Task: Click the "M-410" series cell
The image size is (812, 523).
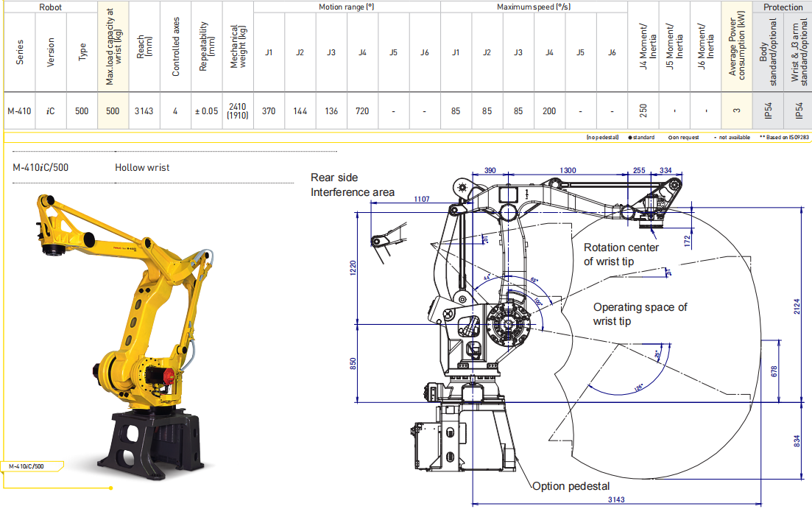Action: (x=19, y=111)
